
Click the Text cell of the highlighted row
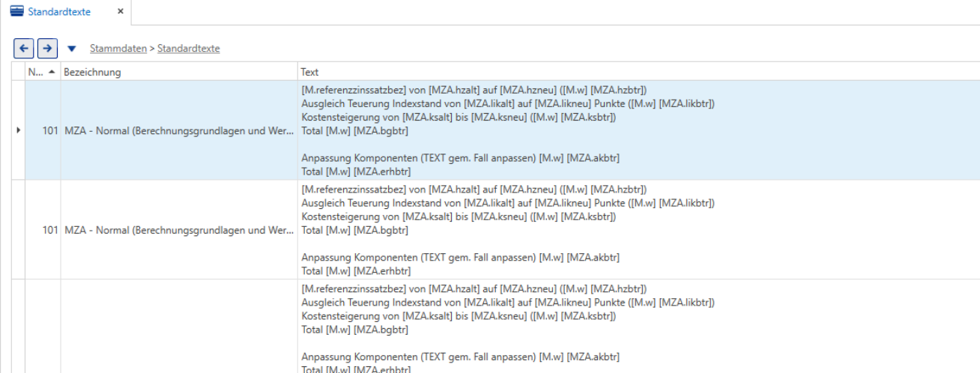[638, 130]
